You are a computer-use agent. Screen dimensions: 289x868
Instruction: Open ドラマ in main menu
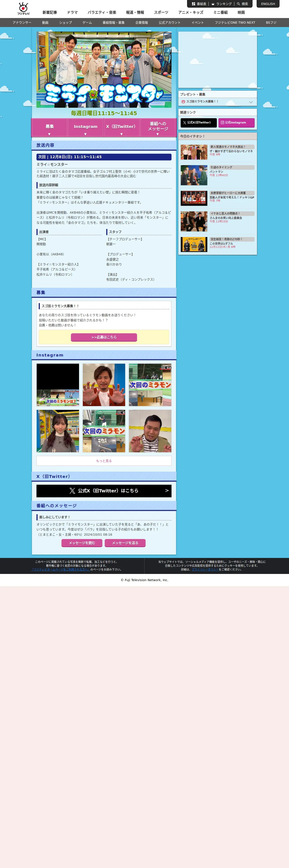point(72,12)
